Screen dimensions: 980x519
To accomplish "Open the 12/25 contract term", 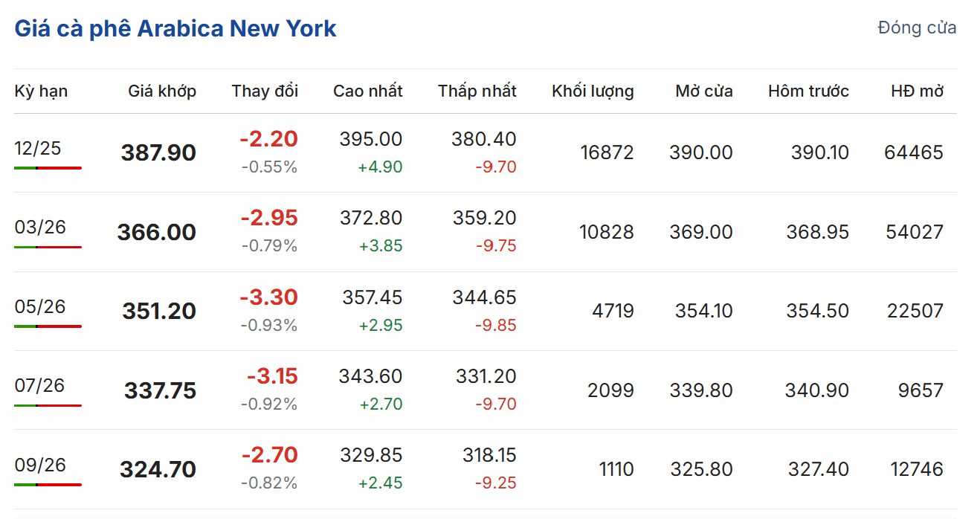I will (38, 148).
